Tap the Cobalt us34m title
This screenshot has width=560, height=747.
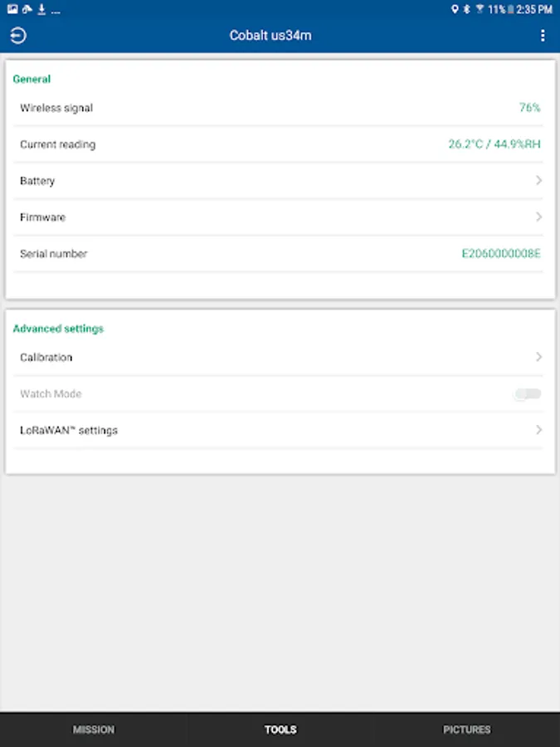tap(270, 36)
